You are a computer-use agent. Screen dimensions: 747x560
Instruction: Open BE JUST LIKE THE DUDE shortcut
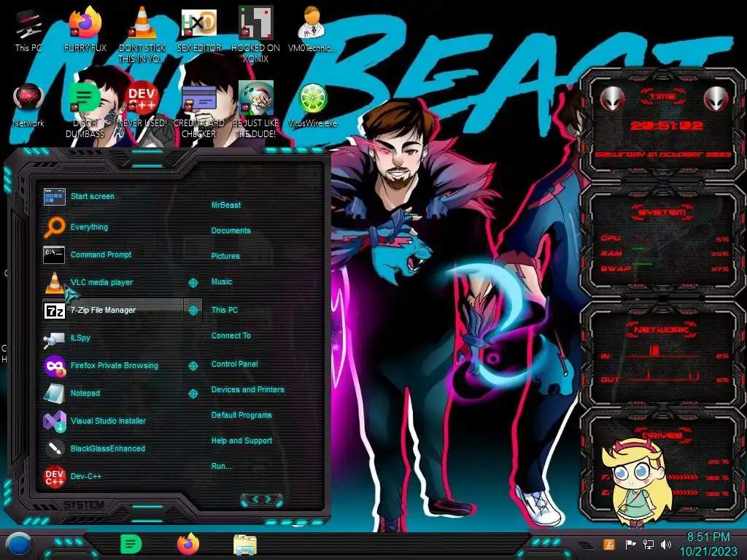coord(255,109)
